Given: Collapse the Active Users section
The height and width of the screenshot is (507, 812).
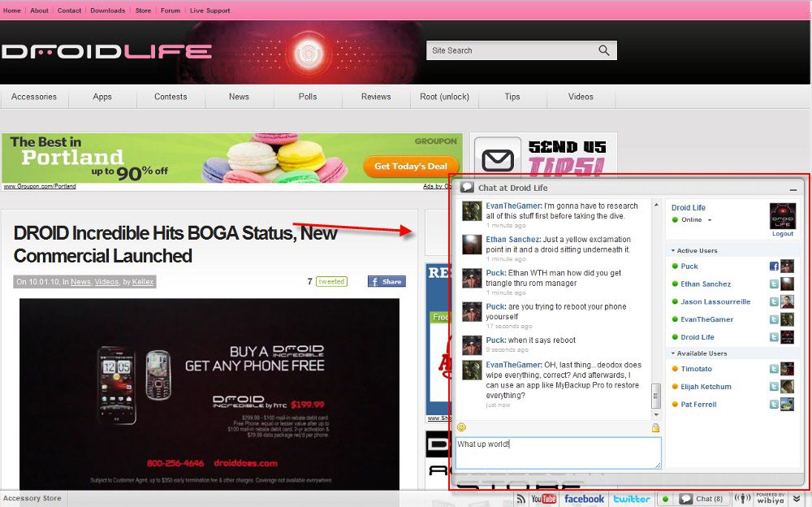Looking at the screenshot, I should coord(673,251).
